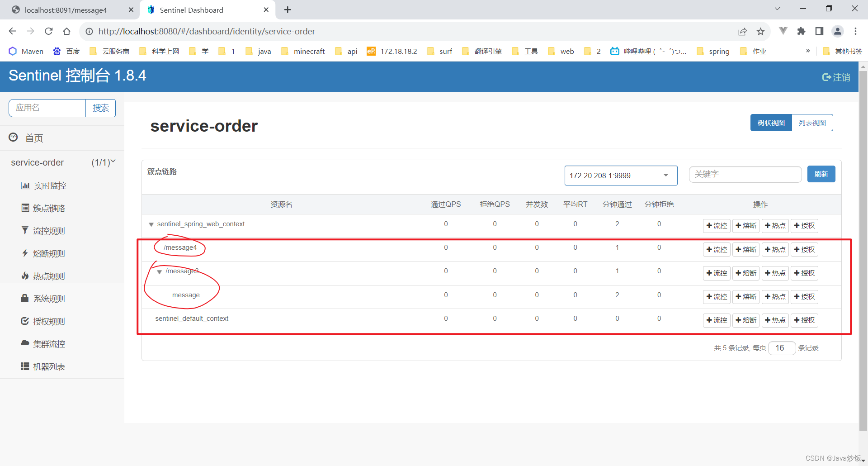
Task: Toggle browser side panel icon
Action: point(819,31)
